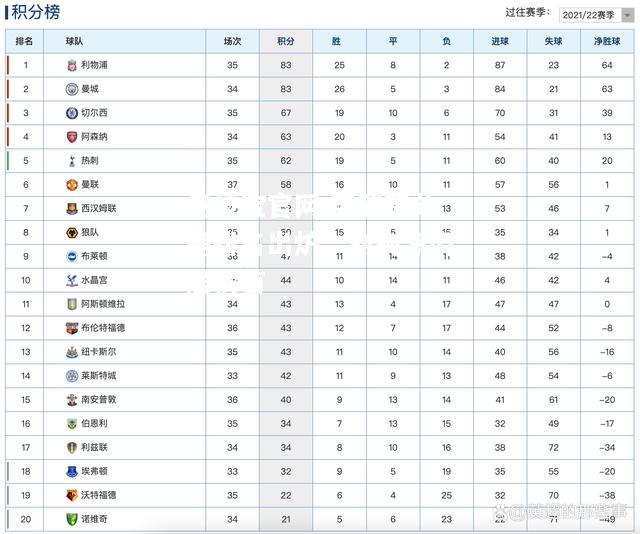Image resolution: width=640 pixels, height=534 pixels.
Task: Select Arsenal's points value 63
Action: pos(286,137)
